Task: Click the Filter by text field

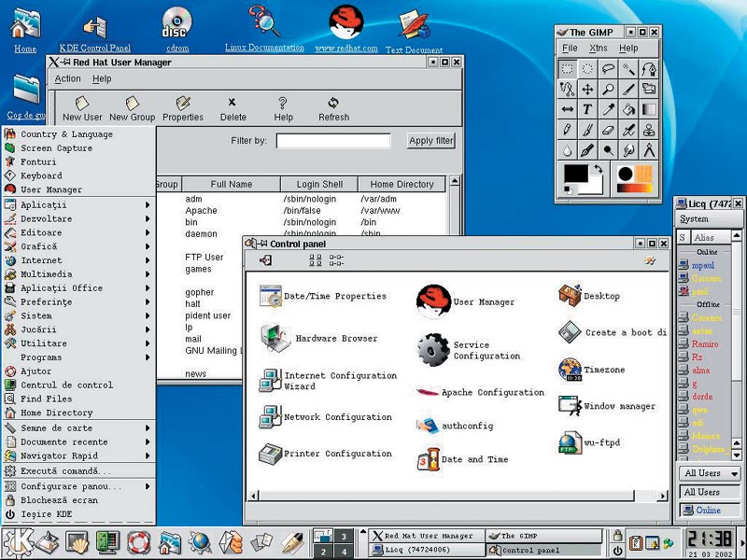Action: (x=332, y=141)
